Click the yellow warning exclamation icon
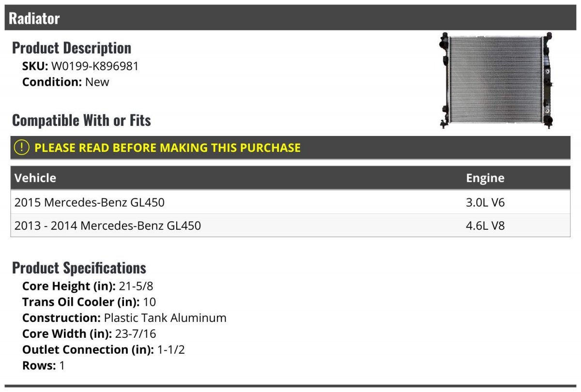This screenshot has height=392, width=581. tap(22, 148)
